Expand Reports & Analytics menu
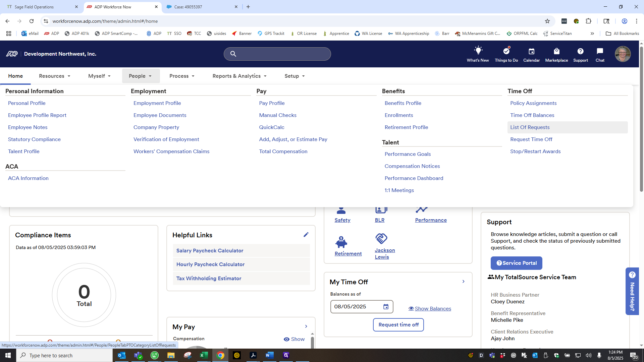The height and width of the screenshot is (362, 644). pos(239,76)
